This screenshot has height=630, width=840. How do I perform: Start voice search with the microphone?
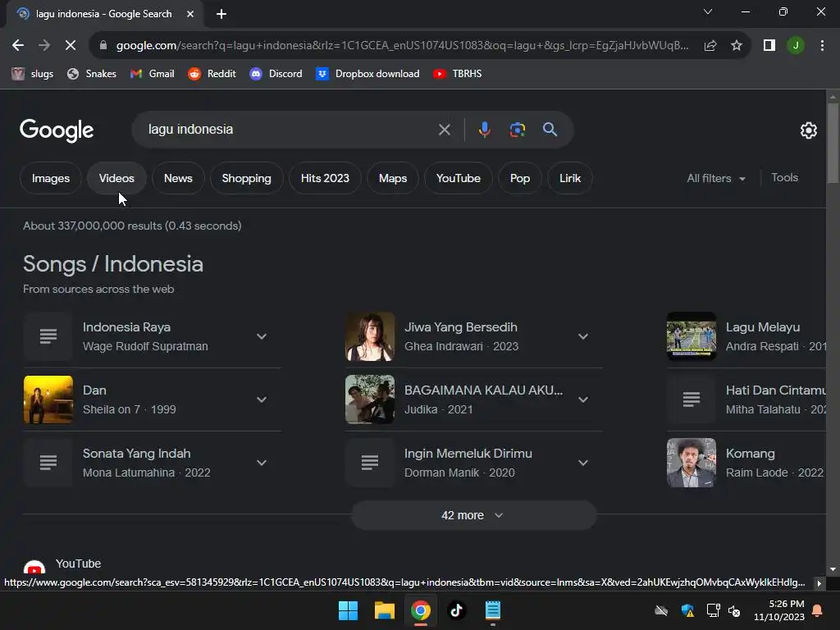[484, 130]
